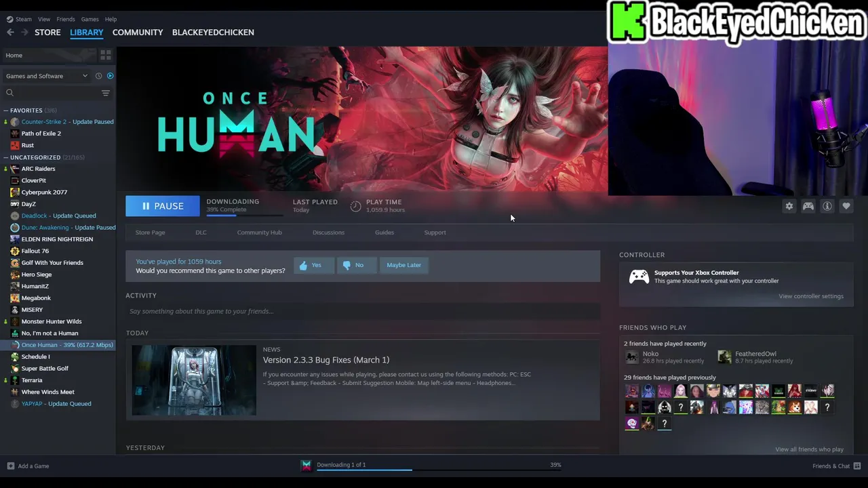868x488 pixels.
Task: Open the Friends menu
Action: (66, 19)
